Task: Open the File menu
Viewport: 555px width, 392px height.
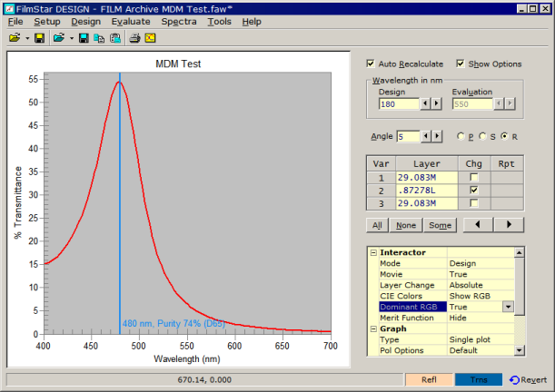Action: [x=15, y=22]
